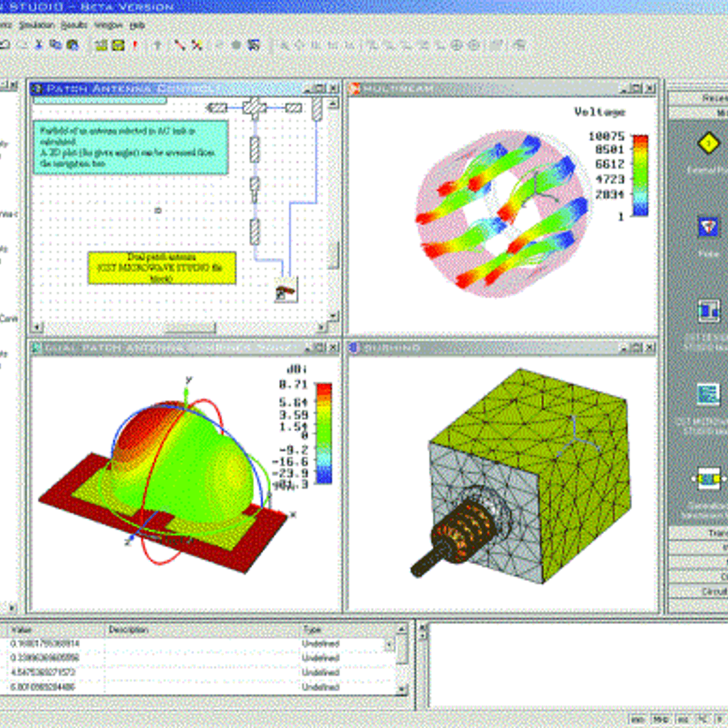Image resolution: width=728 pixels, height=728 pixels.
Task: Click the yellow grid toolbar icon
Action: coord(101,45)
